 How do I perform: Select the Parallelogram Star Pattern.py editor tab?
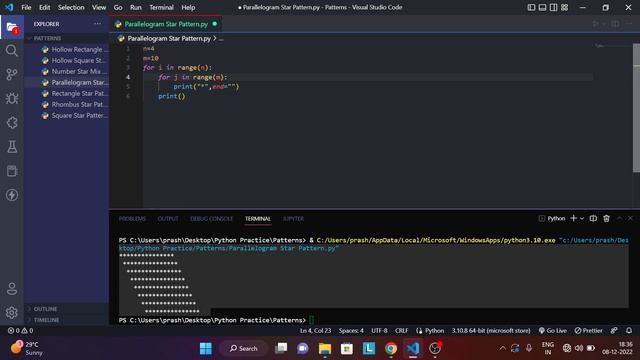pos(166,24)
